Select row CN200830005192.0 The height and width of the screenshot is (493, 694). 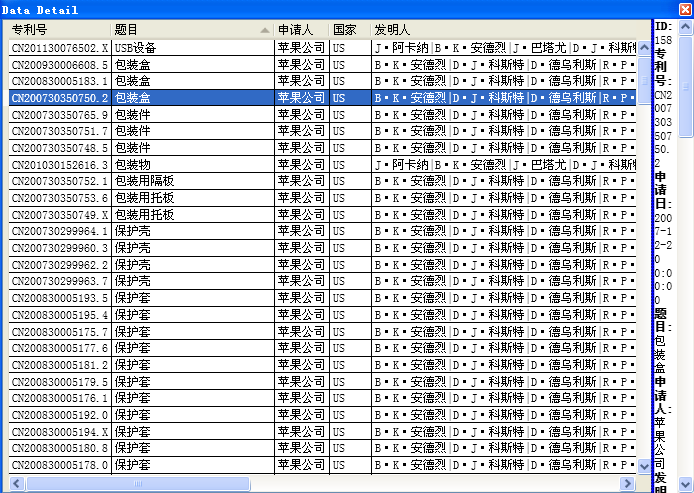(x=322, y=414)
